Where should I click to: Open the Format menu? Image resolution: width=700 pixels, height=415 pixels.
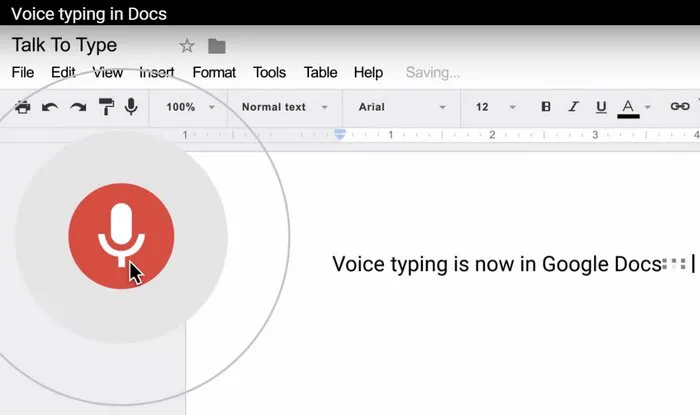[214, 72]
